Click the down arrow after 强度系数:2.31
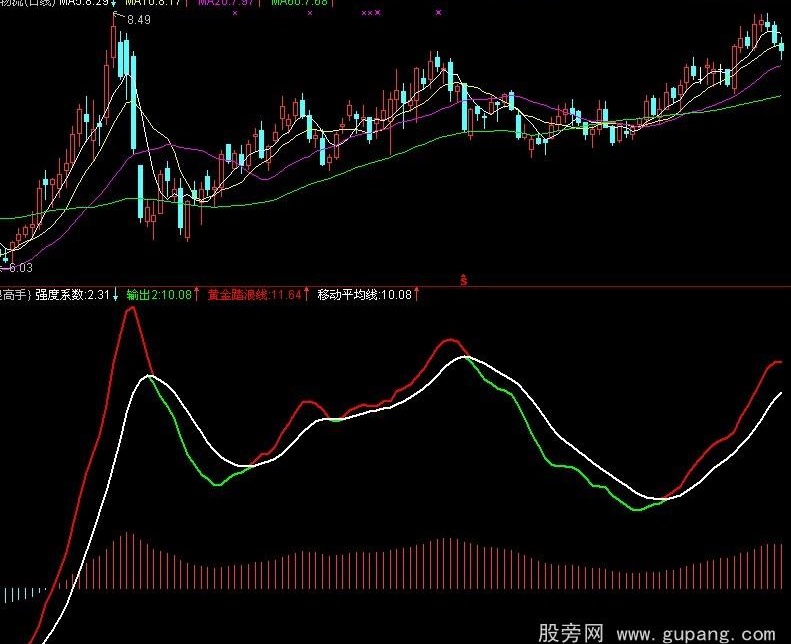 coord(116,295)
